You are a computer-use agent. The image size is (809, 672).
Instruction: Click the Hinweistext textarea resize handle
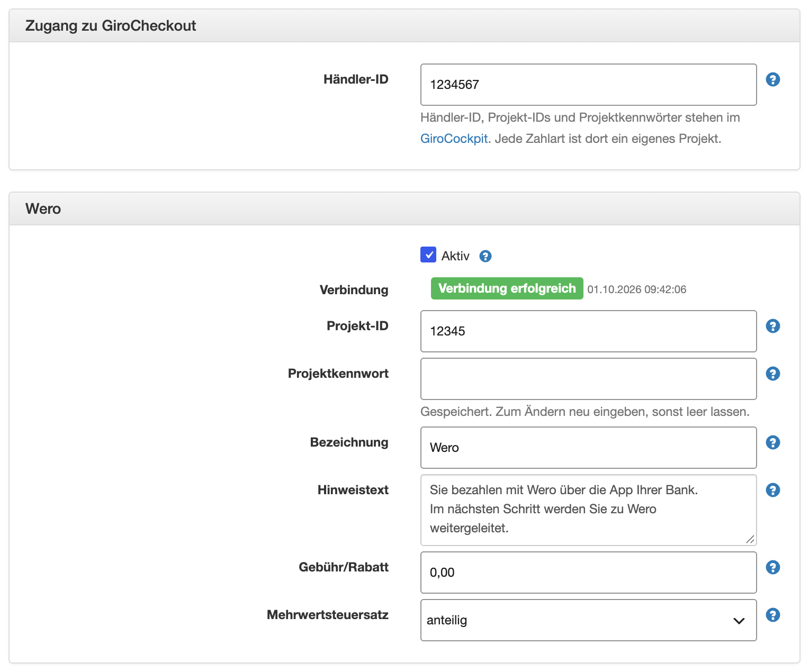pyautogui.click(x=750, y=539)
